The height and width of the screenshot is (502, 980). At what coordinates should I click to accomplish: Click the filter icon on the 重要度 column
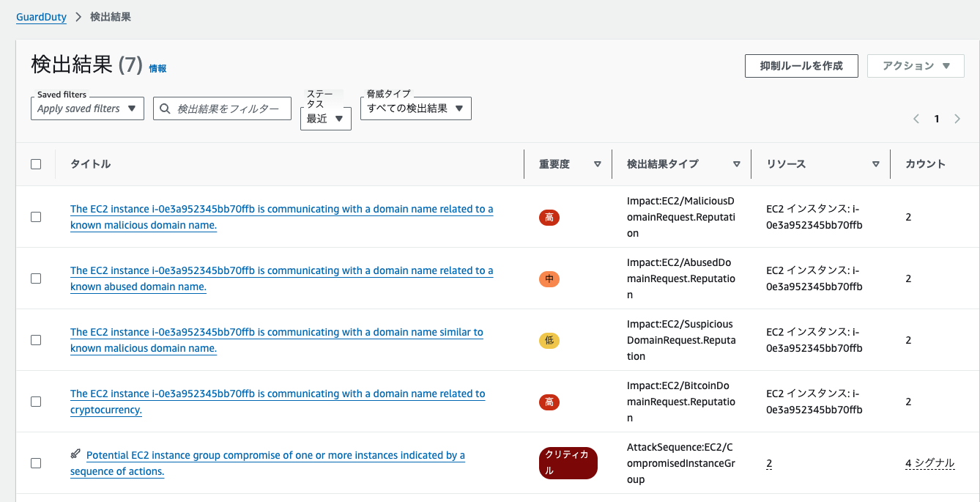click(597, 164)
